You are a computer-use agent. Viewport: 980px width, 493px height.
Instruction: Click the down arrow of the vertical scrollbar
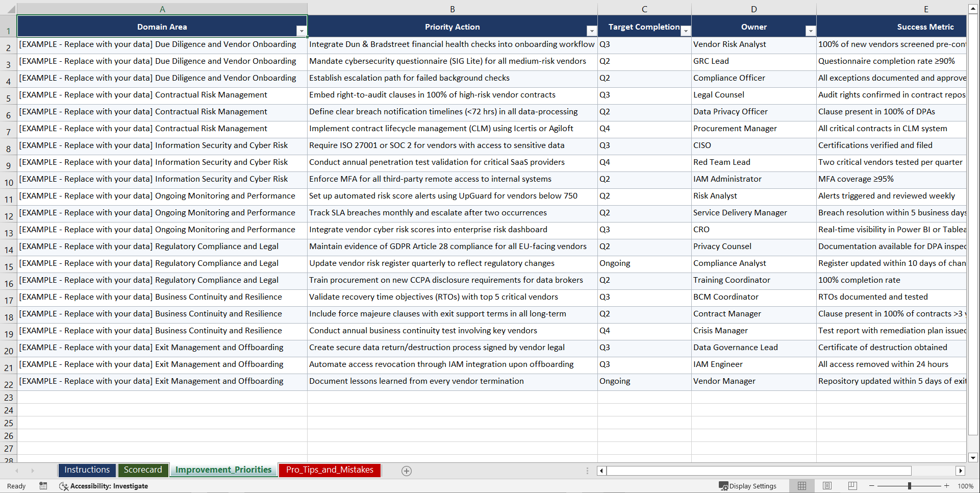pyautogui.click(x=973, y=458)
